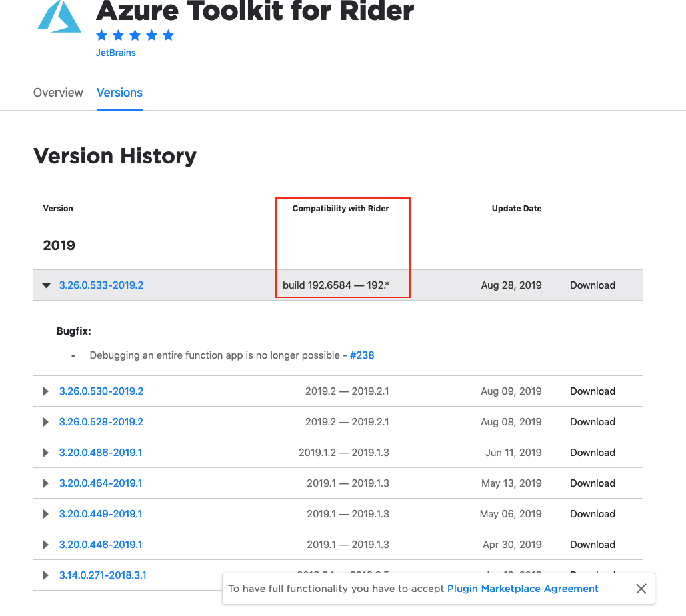Image resolution: width=686 pixels, height=616 pixels.
Task: Expand the 3.14.0.271-2018.3.1 version row
Action: point(45,575)
